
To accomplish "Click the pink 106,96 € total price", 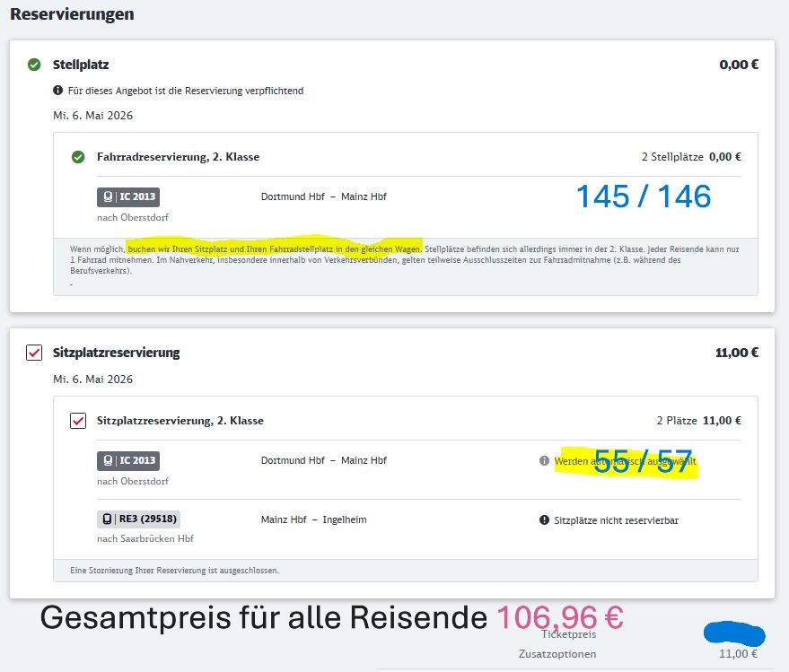I will click(560, 617).
